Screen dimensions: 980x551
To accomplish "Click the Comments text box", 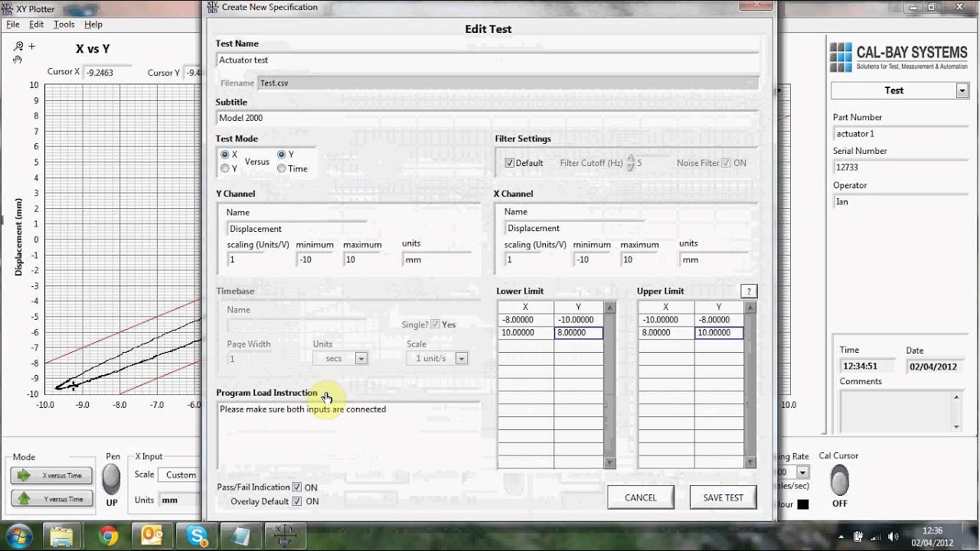I will click(x=896, y=412).
